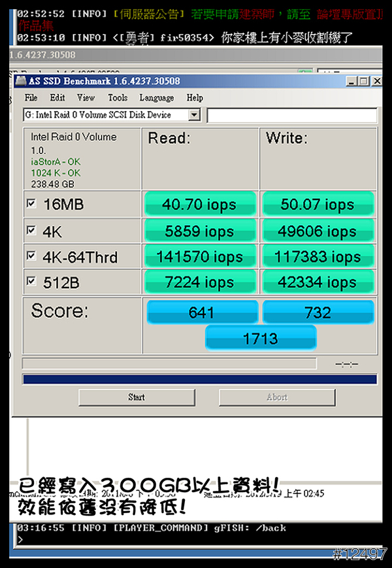The width and height of the screenshot is (392, 568).
Task: Click the Write: column header
Action: click(x=286, y=139)
